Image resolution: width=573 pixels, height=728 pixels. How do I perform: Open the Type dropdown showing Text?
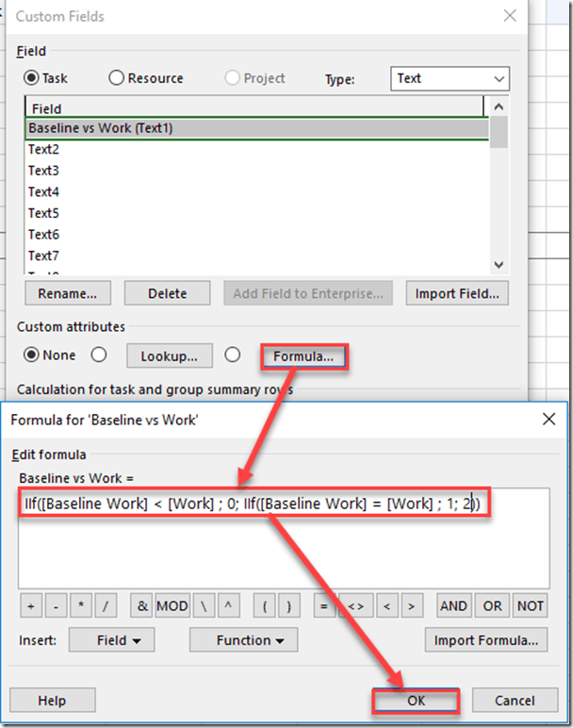pos(450,78)
